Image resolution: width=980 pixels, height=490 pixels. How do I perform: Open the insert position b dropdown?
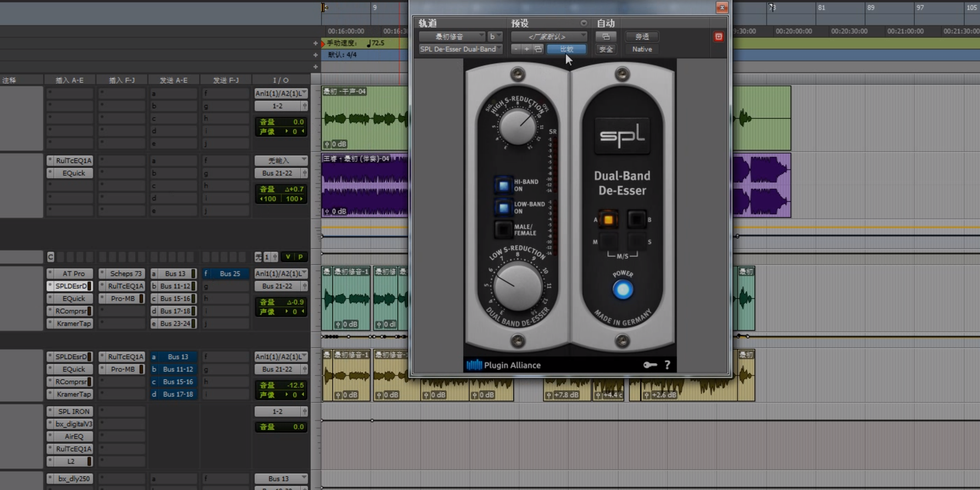pos(495,37)
